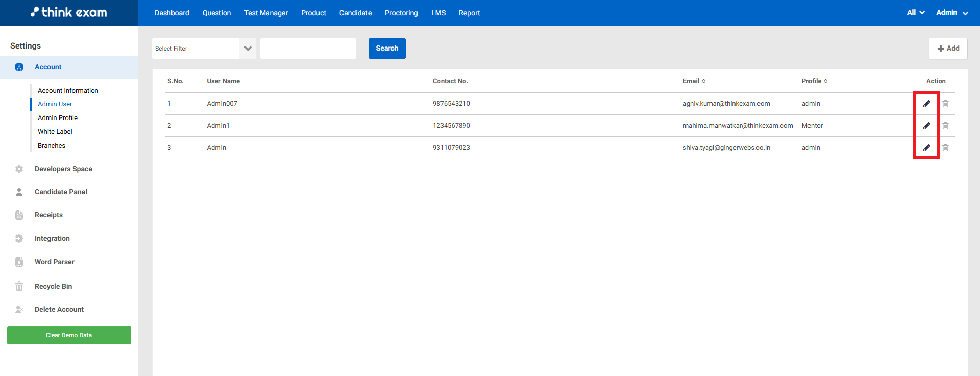Click the edit pencil for Admin007
The height and width of the screenshot is (376, 980).
(926, 104)
